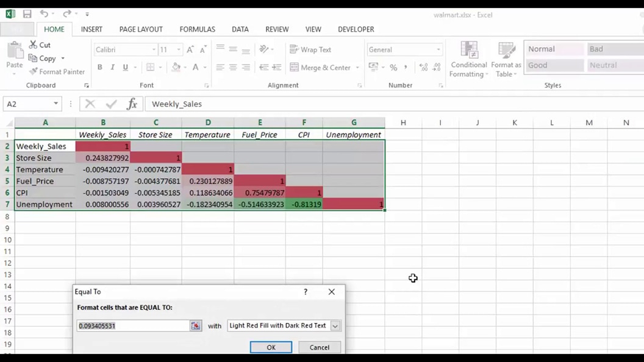Click the Increase Decimal icon
This screenshot has width=644, height=362.
[x=424, y=67]
